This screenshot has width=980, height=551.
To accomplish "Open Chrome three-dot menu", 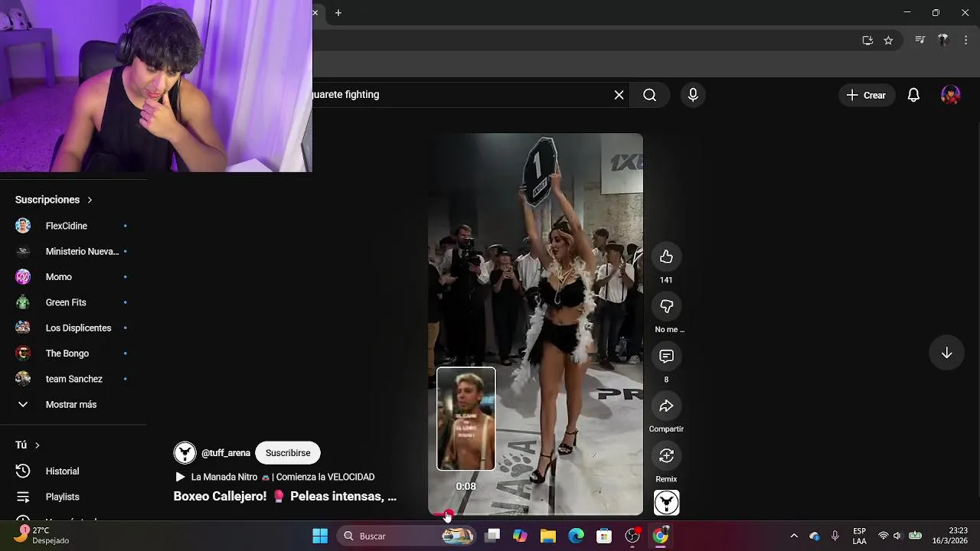I will tap(965, 41).
